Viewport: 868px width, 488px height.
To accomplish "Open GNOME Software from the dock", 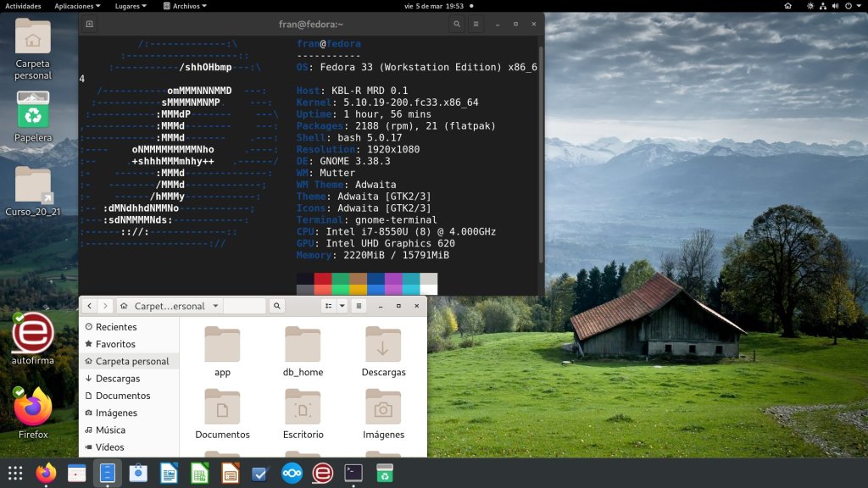I will 138,473.
